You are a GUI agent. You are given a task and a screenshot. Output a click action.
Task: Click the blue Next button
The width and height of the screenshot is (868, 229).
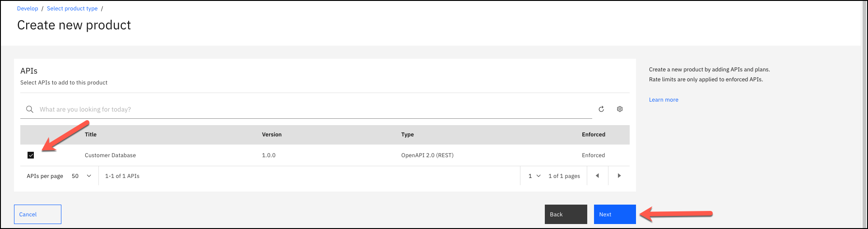[x=614, y=215]
